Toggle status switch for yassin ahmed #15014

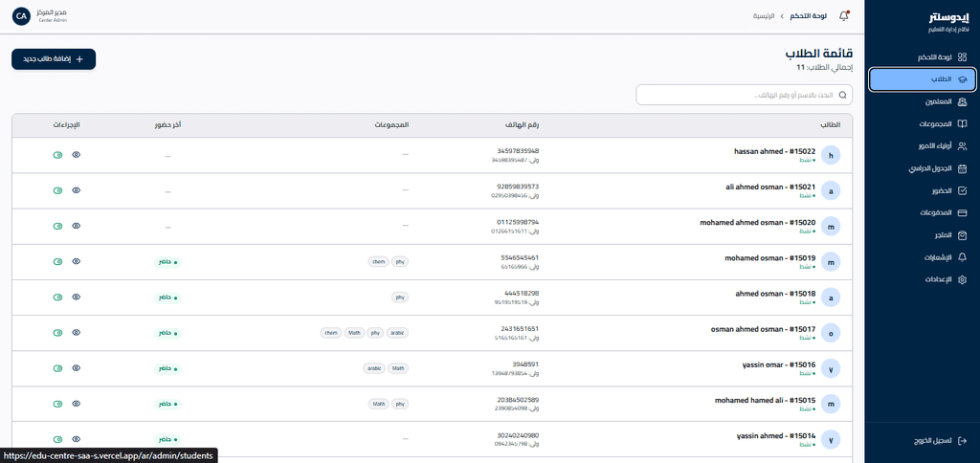click(58, 439)
